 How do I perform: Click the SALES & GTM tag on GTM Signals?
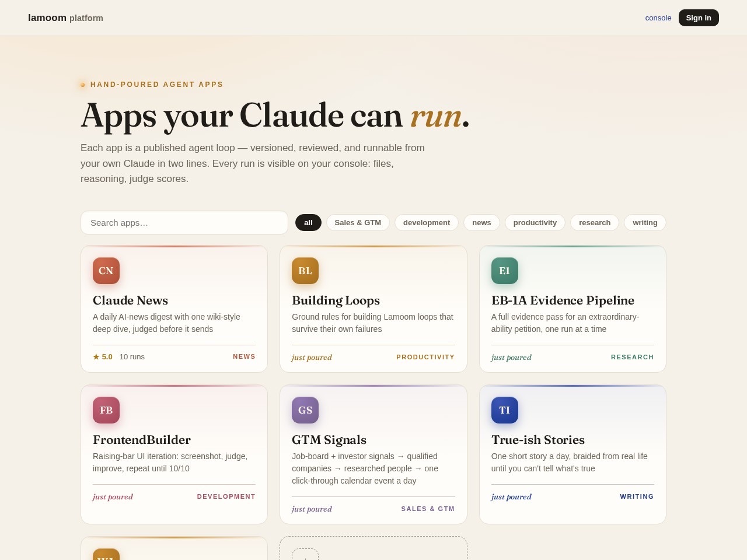428,509
